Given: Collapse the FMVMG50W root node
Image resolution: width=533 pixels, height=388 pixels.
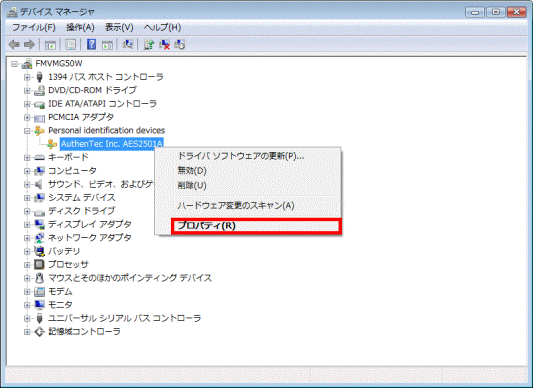Looking at the screenshot, I should tap(14, 64).
